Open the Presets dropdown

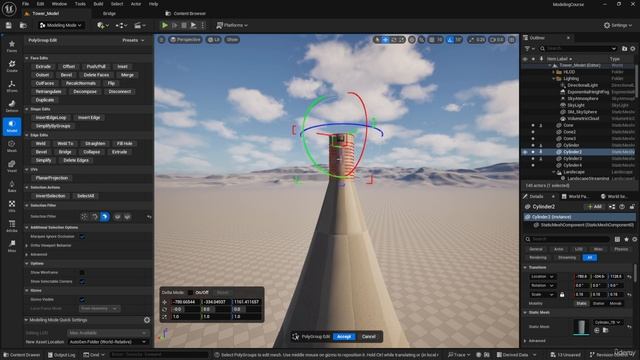[x=133, y=40]
